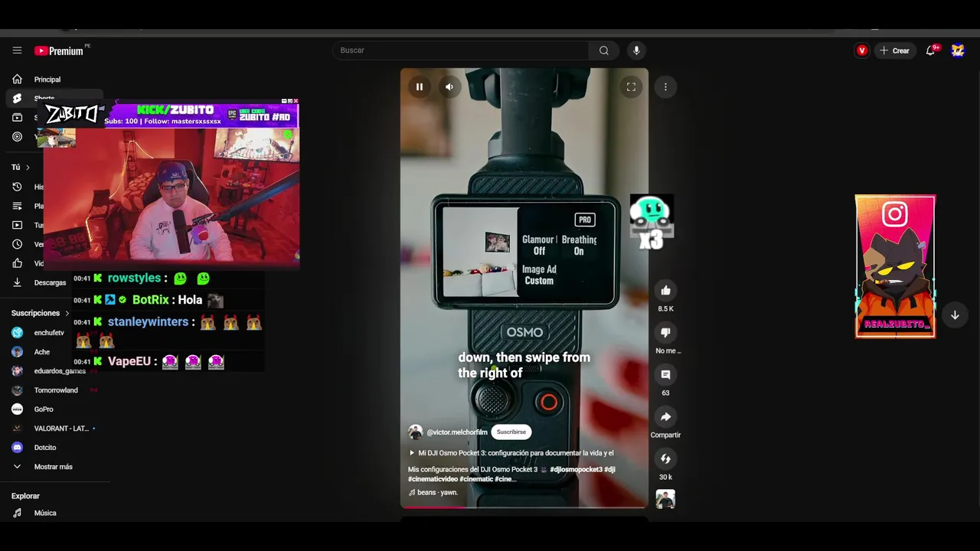The height and width of the screenshot is (551, 980).
Task: Open the comments icon with 63
Action: coord(665,375)
